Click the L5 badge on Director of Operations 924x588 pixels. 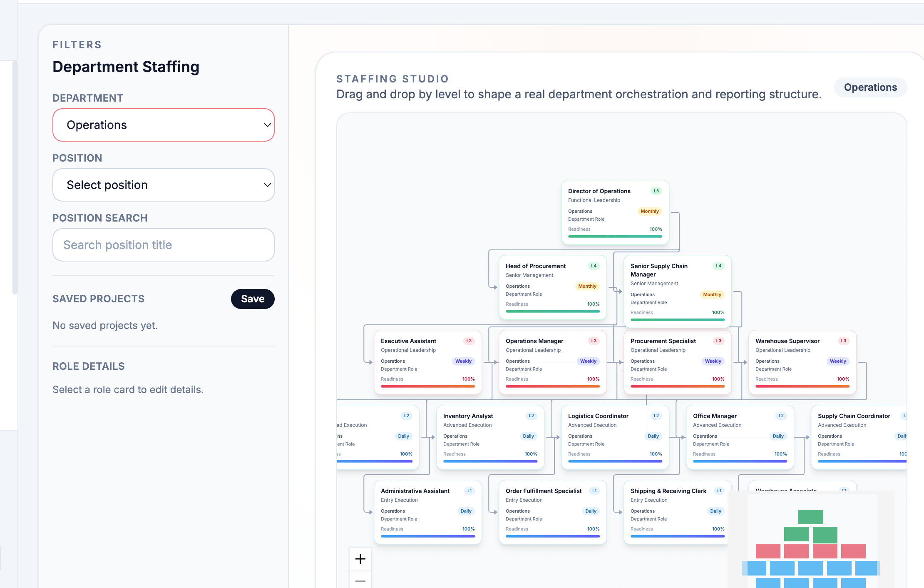[656, 191]
